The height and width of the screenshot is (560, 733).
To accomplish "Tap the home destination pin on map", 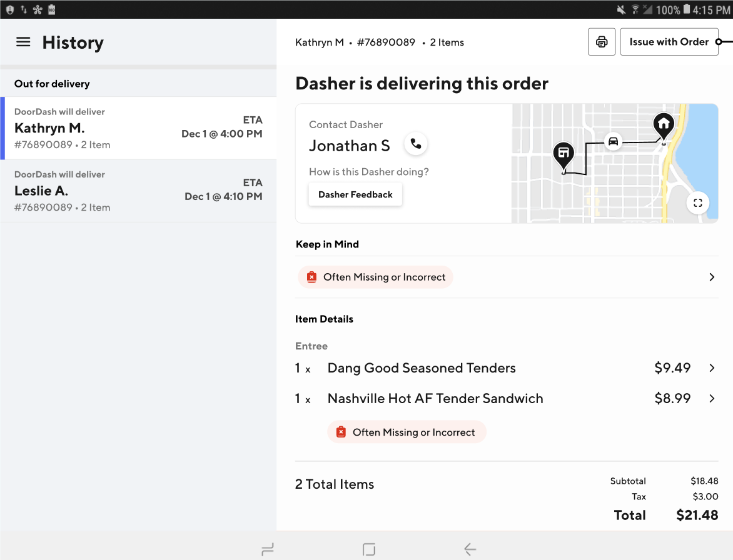I will [664, 126].
